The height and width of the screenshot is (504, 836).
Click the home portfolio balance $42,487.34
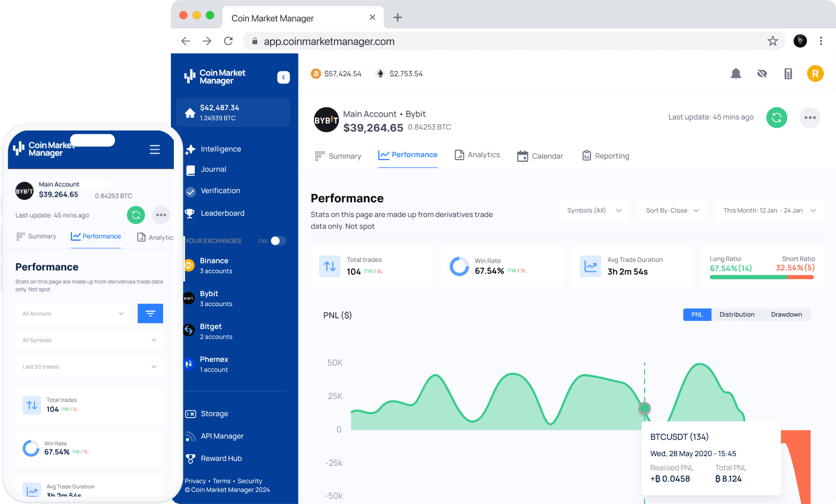233,113
